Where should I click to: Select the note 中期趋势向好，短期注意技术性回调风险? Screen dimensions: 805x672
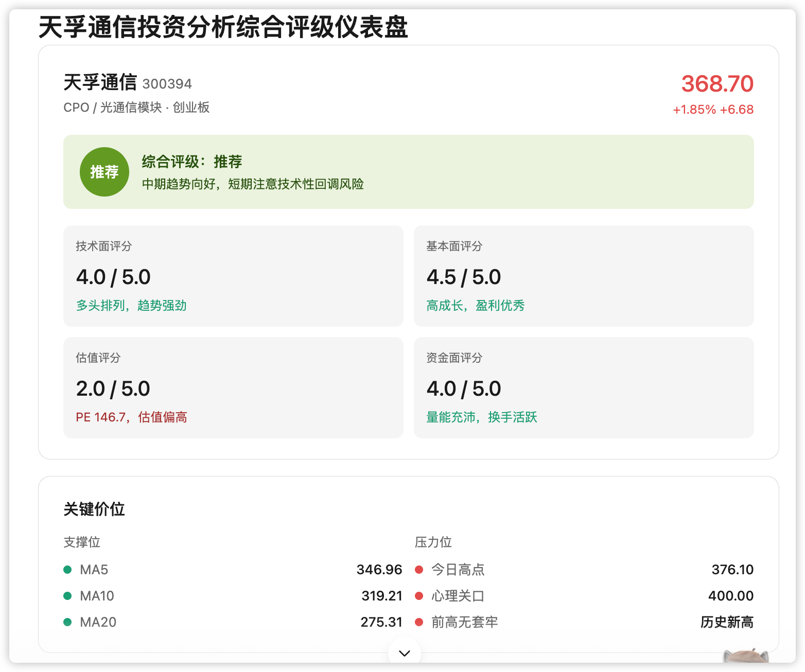coord(253,184)
